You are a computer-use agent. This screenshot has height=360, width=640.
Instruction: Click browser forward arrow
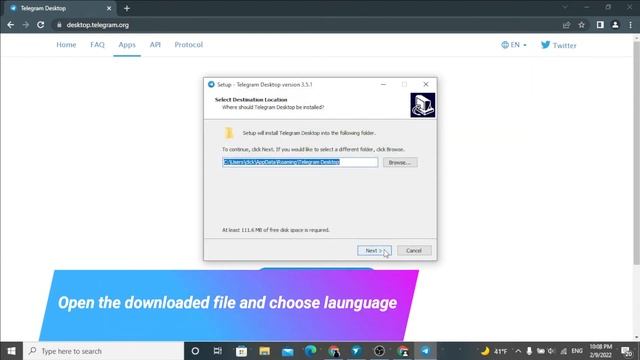pyautogui.click(x=26, y=25)
